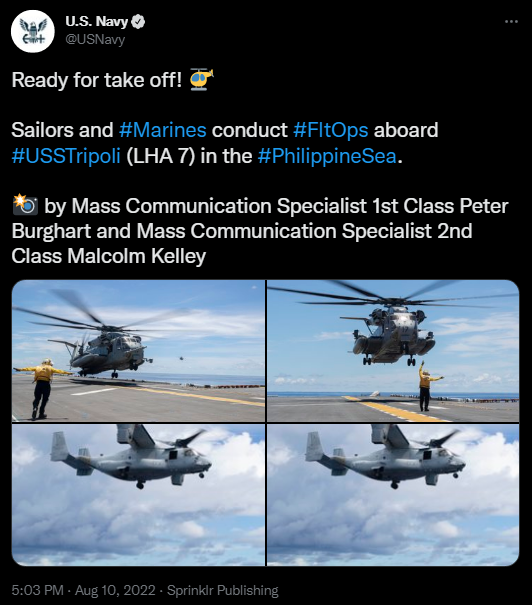This screenshot has width=532, height=605.
Task: Open bottom-left Osprey aircraft photo
Action: pos(138,495)
